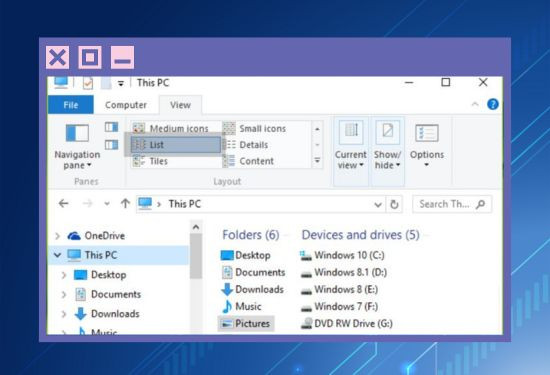Viewport: 550px width, 375px height.
Task: Select Windows 7 (F:) drive
Action: click(339, 306)
